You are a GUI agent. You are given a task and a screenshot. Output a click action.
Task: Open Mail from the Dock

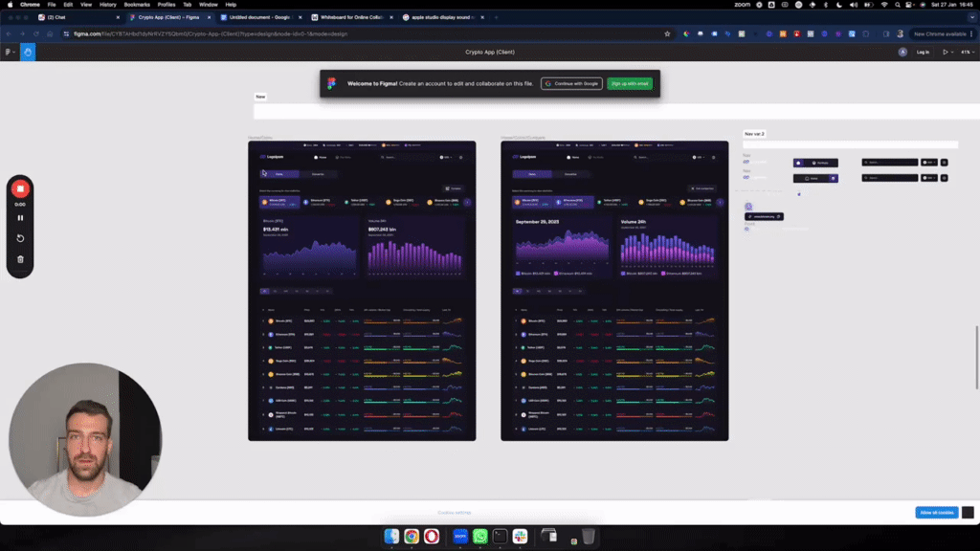tap(459, 538)
